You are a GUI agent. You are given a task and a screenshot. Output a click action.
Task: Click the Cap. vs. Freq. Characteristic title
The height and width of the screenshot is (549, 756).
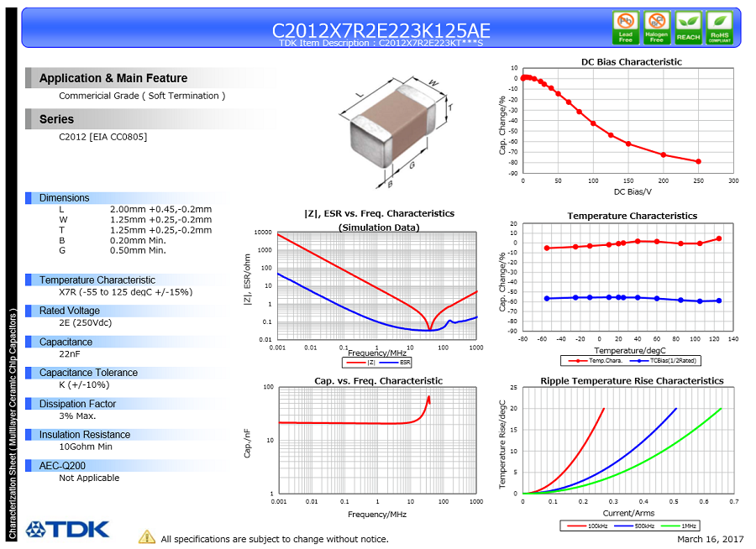coord(379,381)
